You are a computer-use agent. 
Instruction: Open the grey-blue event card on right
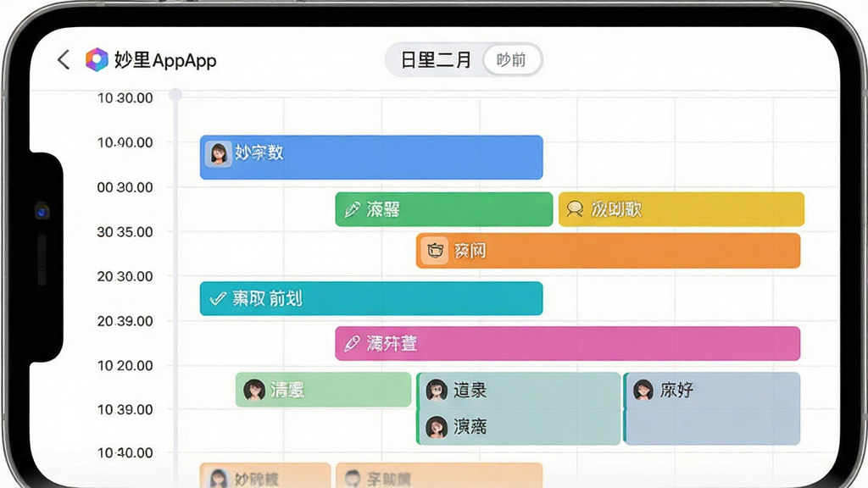pyautogui.click(x=712, y=408)
